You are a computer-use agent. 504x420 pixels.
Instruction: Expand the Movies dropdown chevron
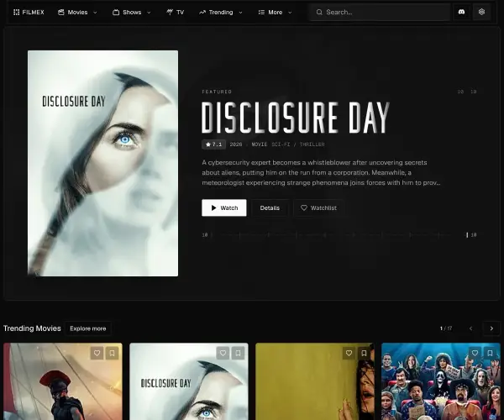[x=95, y=13]
